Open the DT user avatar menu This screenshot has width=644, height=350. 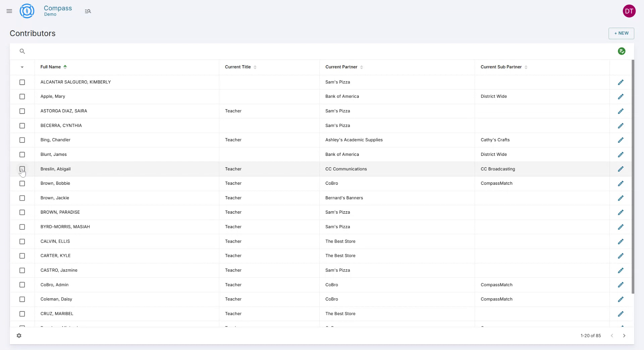[629, 11]
